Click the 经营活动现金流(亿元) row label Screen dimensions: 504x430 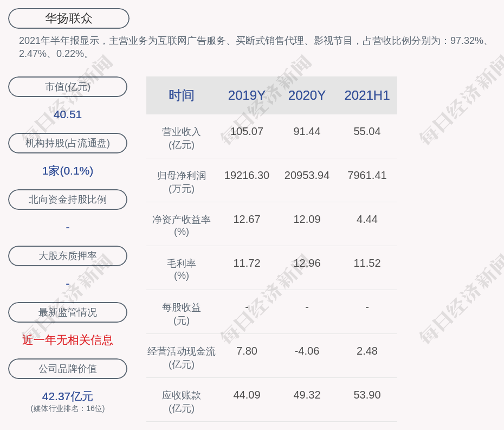point(182,358)
